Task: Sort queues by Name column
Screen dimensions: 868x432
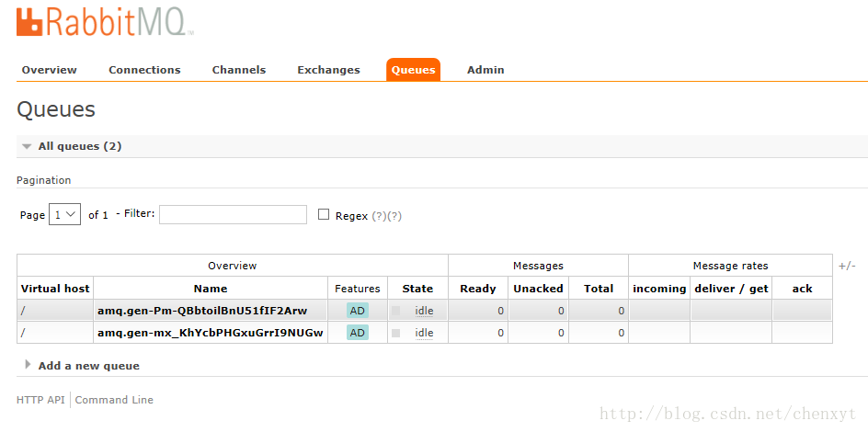Action: 211,289
